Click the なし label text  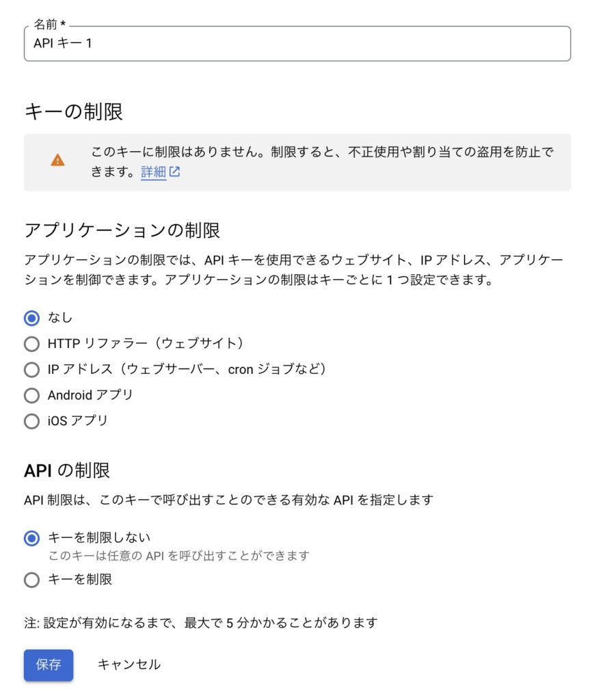tap(60, 317)
